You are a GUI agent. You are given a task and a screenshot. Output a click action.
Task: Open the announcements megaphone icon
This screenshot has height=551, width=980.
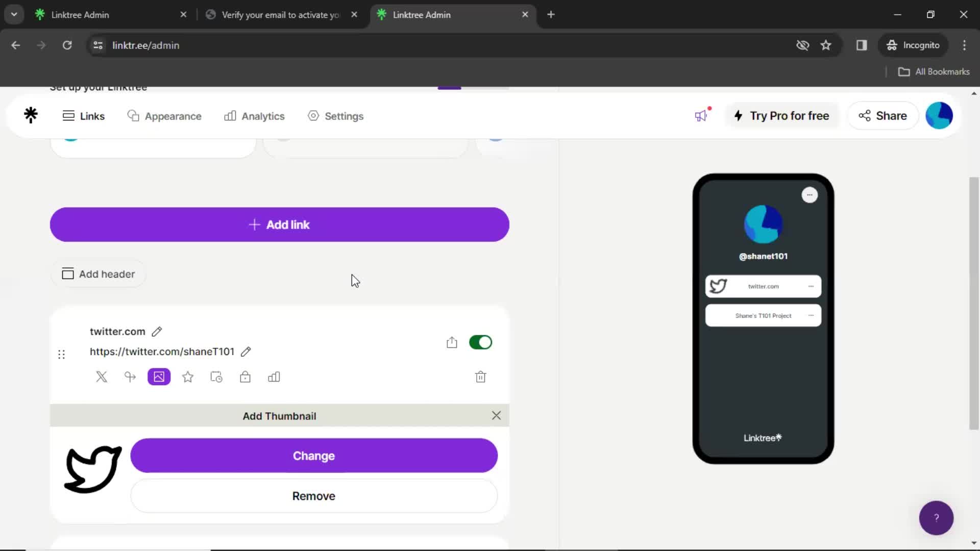coord(701,116)
